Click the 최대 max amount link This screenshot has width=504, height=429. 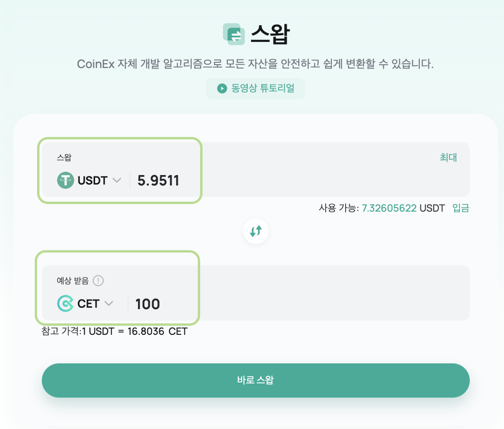click(448, 157)
